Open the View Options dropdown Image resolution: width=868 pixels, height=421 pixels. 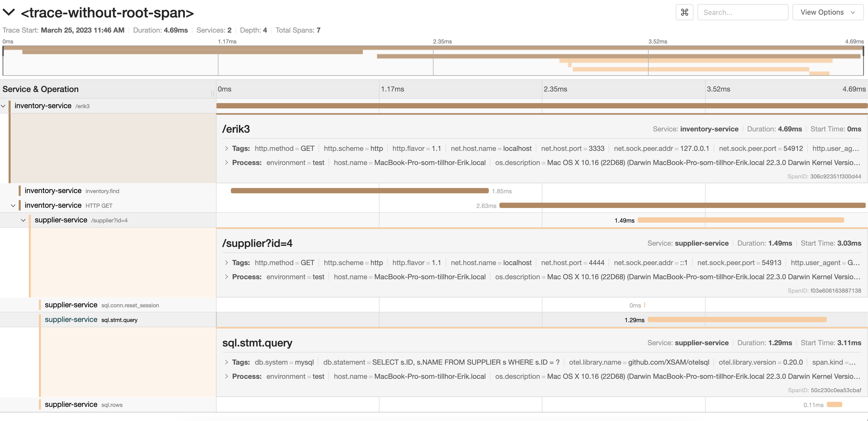pyautogui.click(x=828, y=12)
